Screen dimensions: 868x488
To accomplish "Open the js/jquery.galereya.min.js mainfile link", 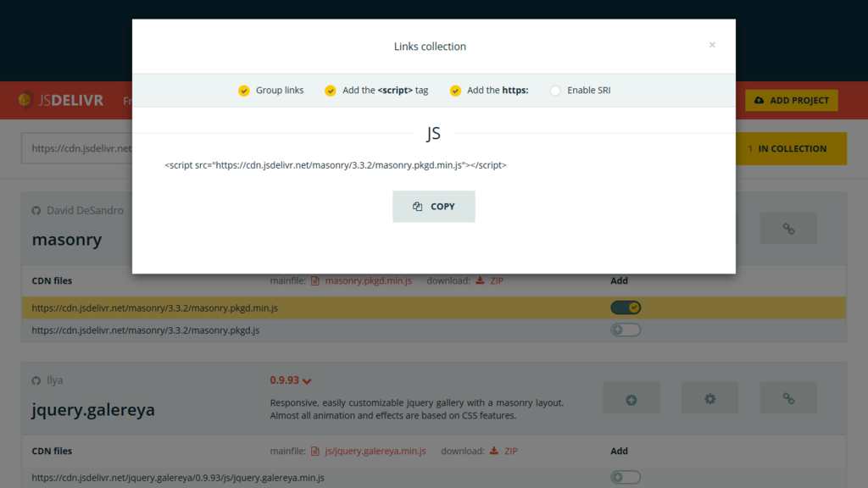I will [376, 451].
